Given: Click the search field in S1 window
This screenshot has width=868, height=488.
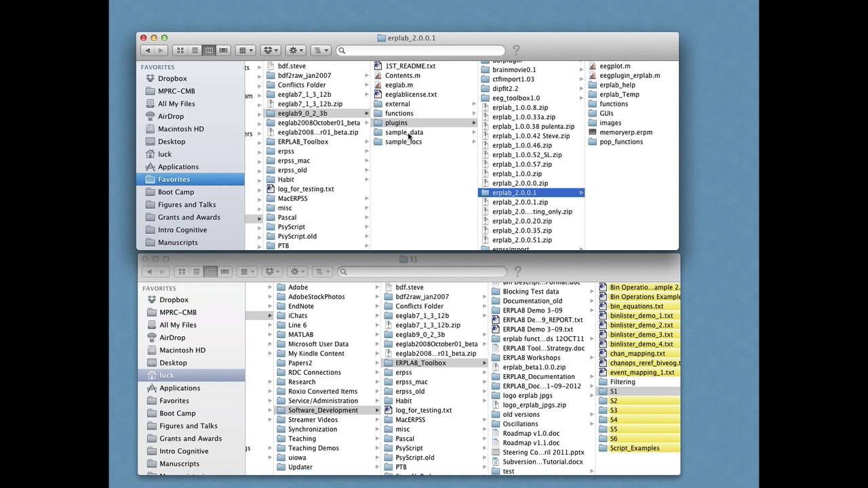Looking at the screenshot, I should point(422,271).
